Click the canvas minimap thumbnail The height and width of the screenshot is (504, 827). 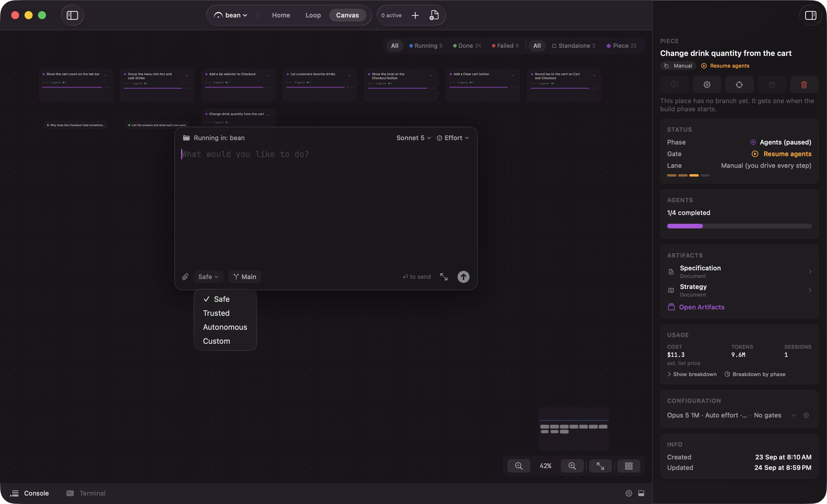pos(574,429)
